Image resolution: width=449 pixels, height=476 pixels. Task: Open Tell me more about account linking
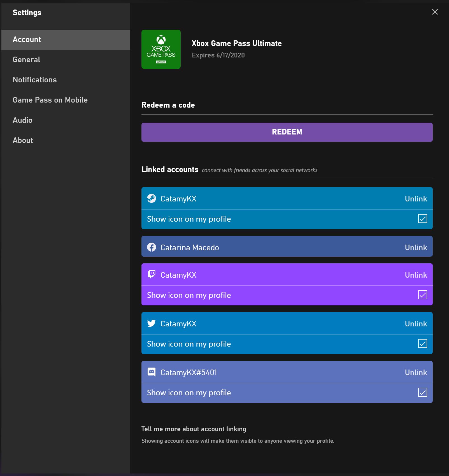(194, 429)
